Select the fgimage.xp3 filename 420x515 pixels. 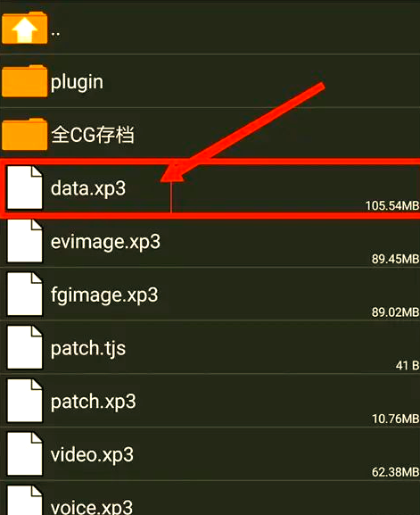(x=104, y=295)
